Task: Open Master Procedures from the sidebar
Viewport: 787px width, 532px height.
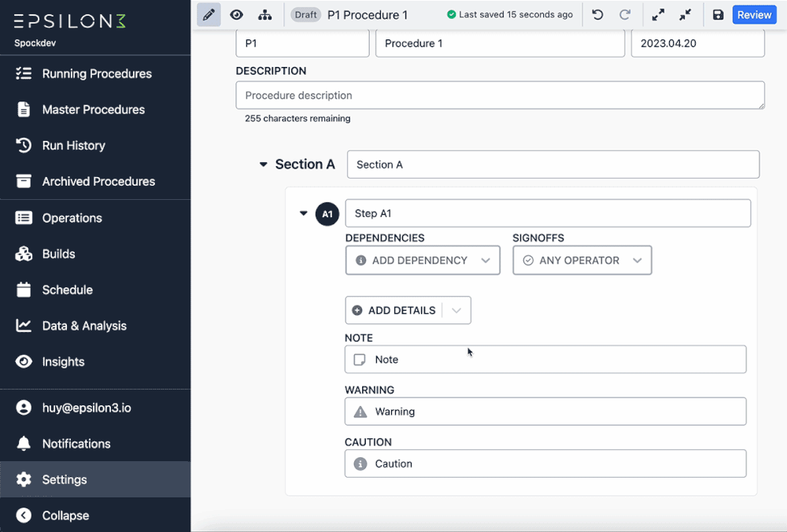Action: tap(93, 109)
